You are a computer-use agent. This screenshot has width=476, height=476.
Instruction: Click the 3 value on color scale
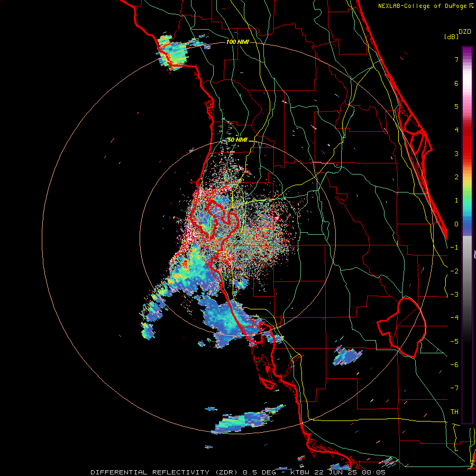tap(456, 153)
